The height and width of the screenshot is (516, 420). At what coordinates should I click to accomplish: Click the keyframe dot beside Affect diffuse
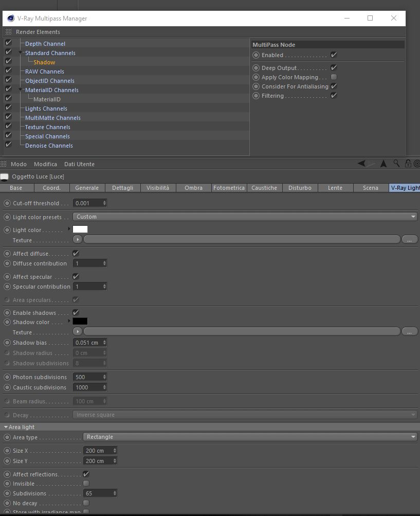click(7, 254)
